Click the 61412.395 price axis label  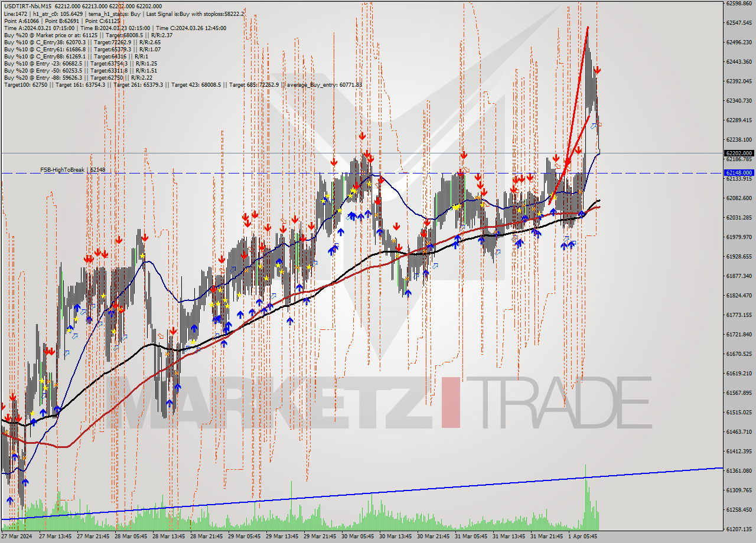738,452
